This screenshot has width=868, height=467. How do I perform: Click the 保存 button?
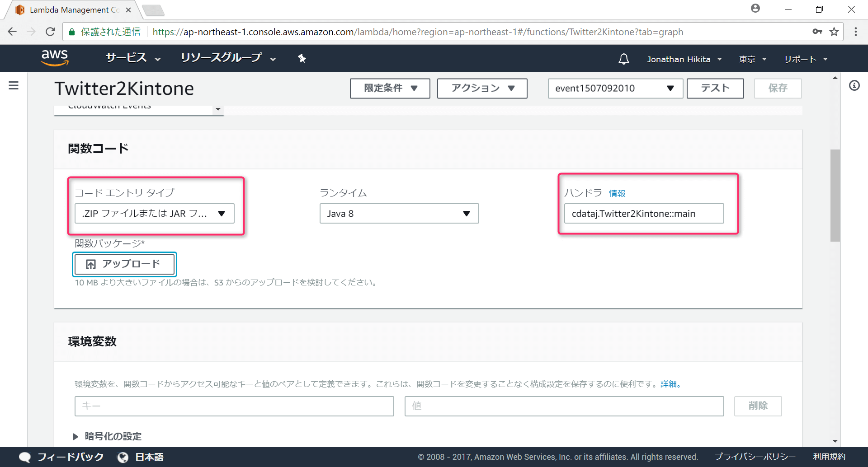pos(778,88)
